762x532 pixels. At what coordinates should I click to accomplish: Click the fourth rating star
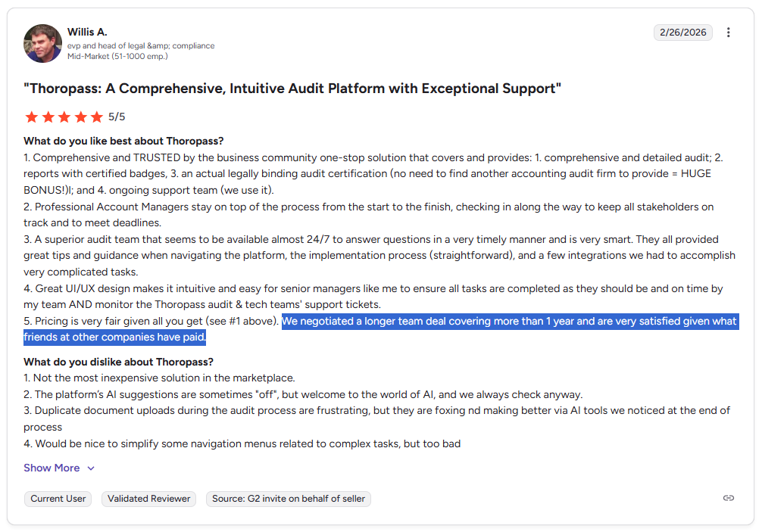coord(81,117)
